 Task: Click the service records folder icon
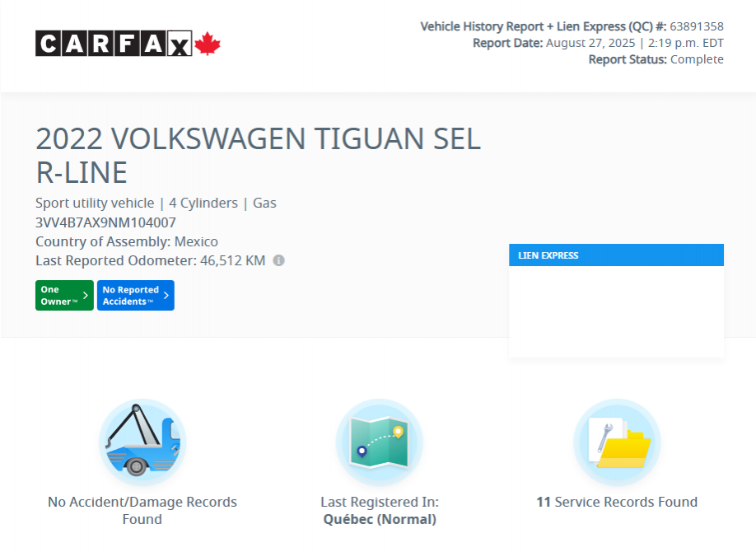pos(617,442)
